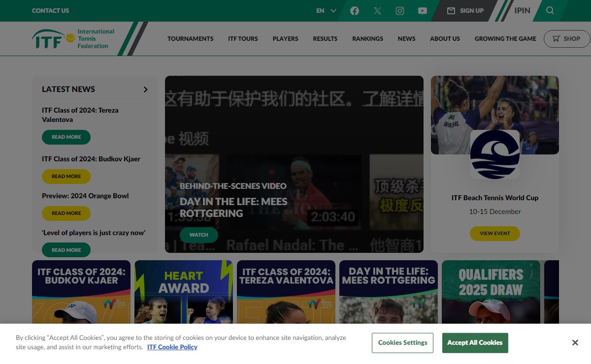The image size is (591, 364).
Task: Open the Players menu
Action: (286, 38)
